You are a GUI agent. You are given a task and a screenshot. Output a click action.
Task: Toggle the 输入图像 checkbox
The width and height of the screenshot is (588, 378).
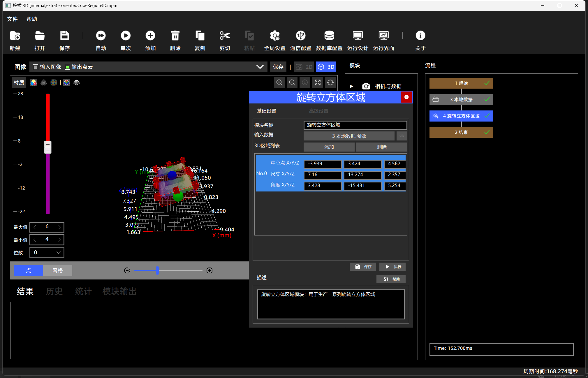coord(36,67)
